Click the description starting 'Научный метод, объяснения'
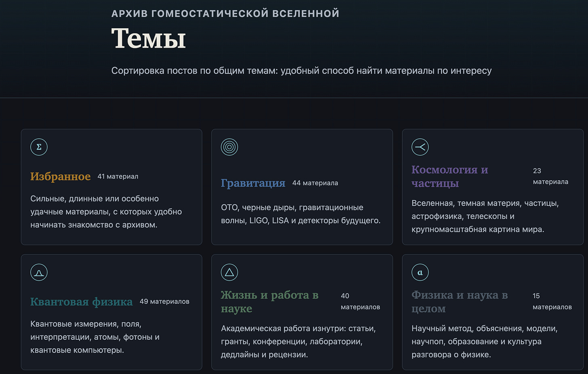 click(x=485, y=342)
